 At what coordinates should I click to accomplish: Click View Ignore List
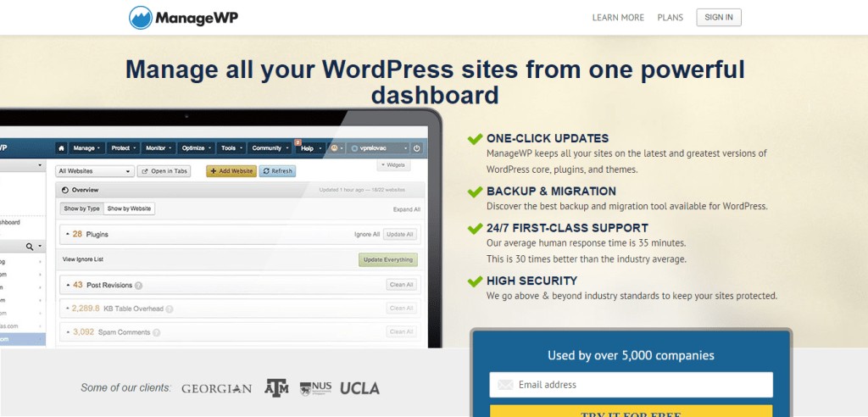82,259
